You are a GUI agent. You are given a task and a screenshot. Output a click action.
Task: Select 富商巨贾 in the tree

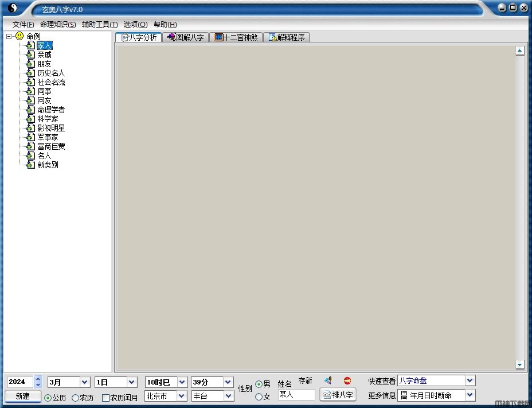pos(51,146)
